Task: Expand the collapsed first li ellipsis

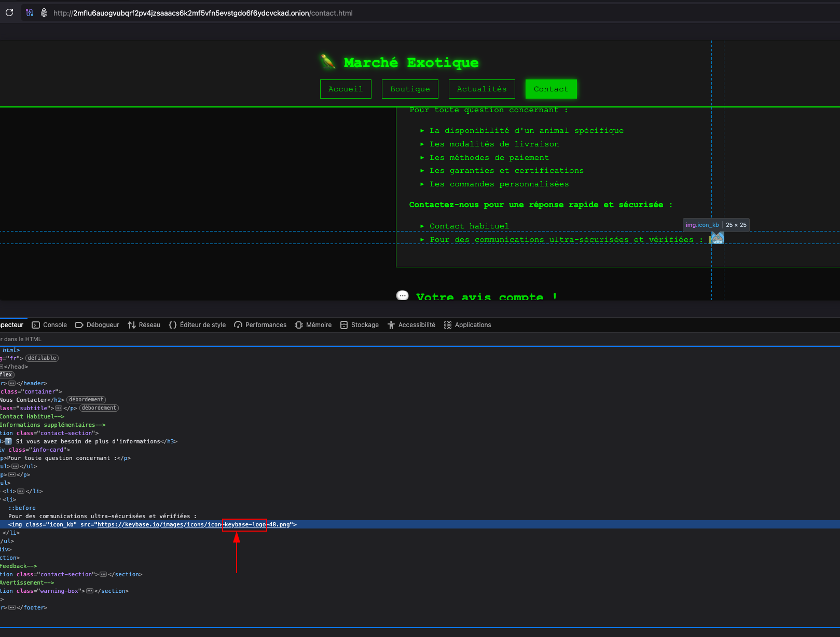Action: (x=21, y=491)
